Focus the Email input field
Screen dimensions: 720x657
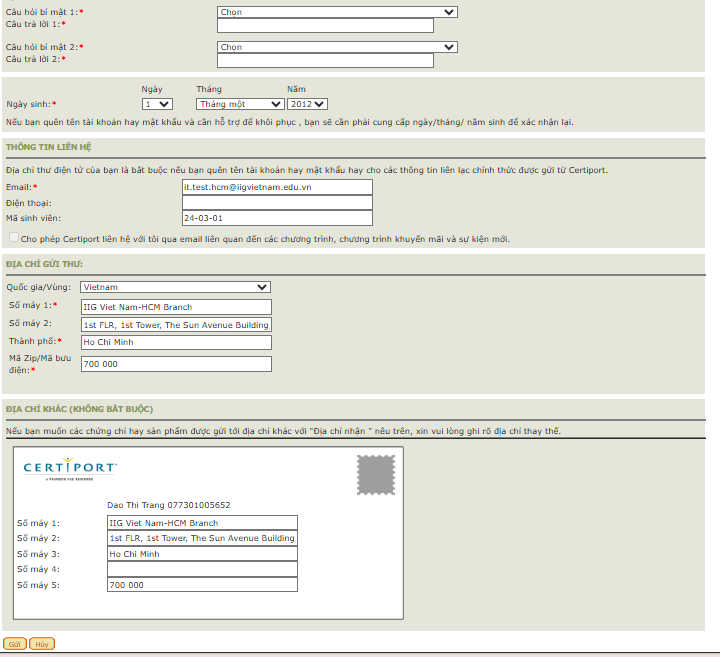[x=276, y=187]
